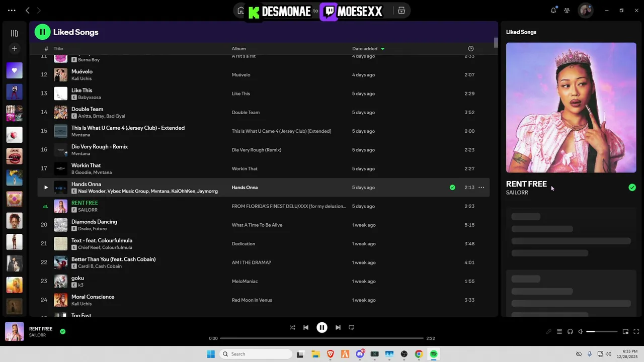Open Discord from the taskbar

point(360,354)
